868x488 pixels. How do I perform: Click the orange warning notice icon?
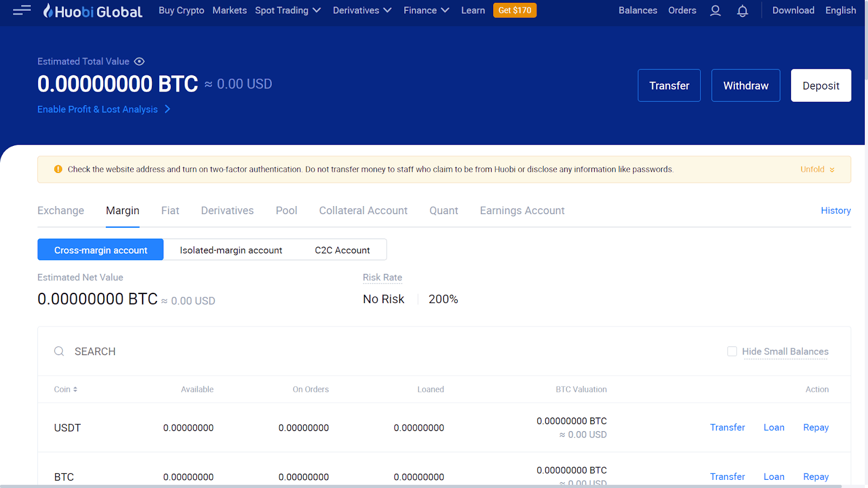[58, 169]
